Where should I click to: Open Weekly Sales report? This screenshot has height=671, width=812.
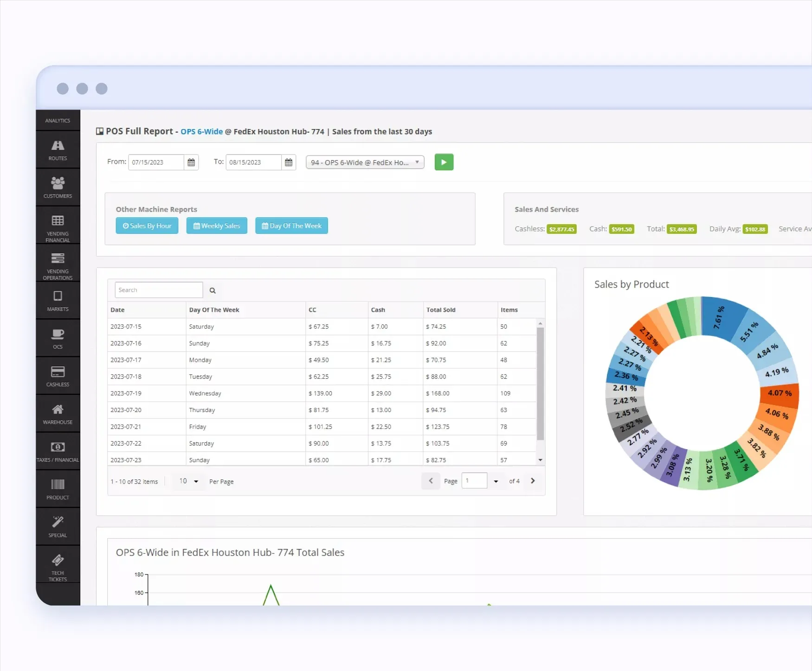click(217, 226)
